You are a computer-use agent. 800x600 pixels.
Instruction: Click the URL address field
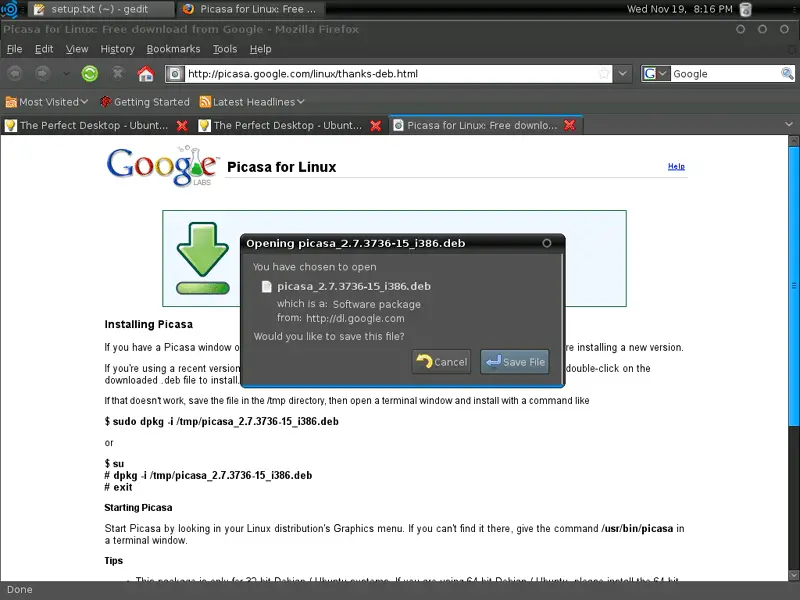tap(390, 74)
